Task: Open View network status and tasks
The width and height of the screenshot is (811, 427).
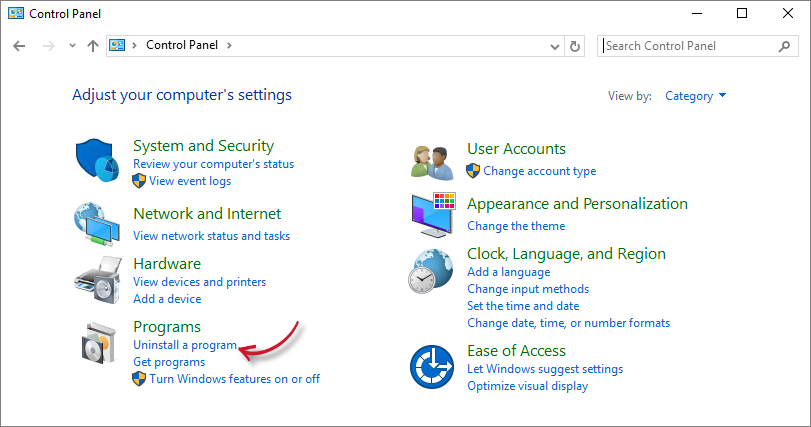Action: [x=212, y=236]
